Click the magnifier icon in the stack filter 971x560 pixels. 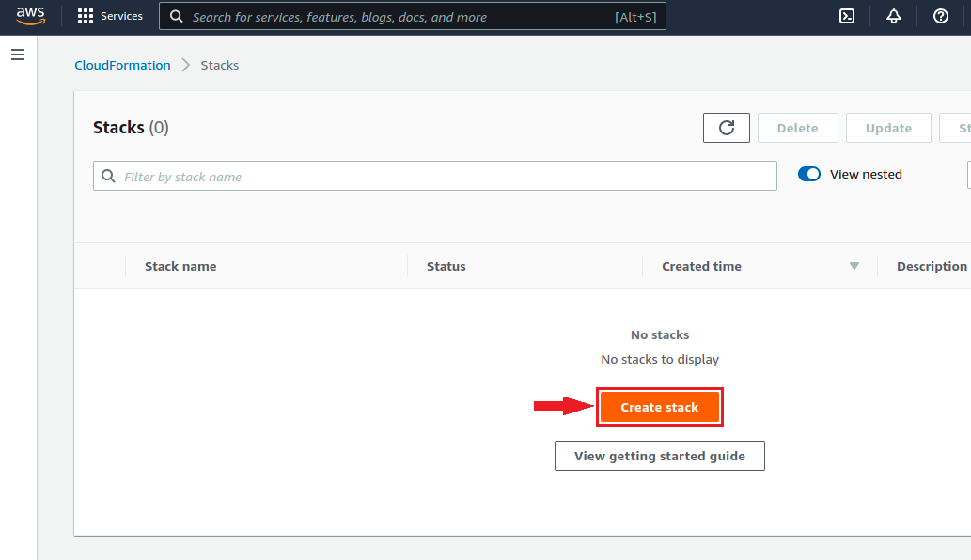coord(109,176)
